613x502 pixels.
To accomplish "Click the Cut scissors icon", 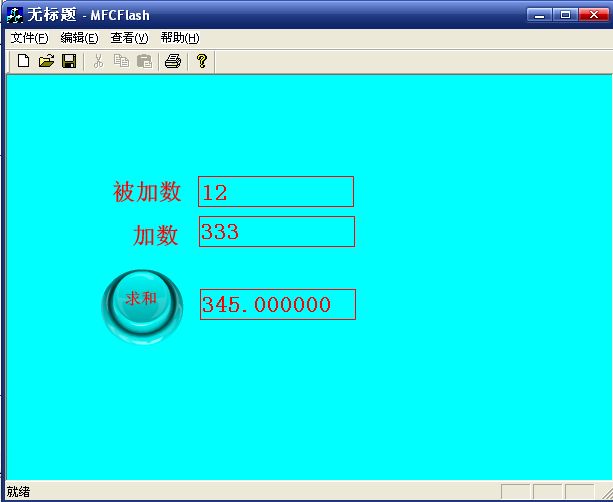I will coord(98,61).
